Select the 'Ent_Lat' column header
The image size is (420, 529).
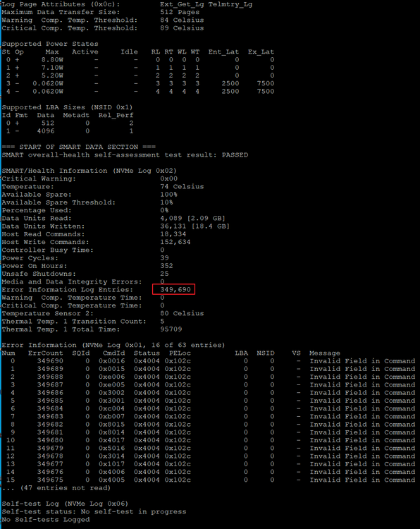coord(223,52)
